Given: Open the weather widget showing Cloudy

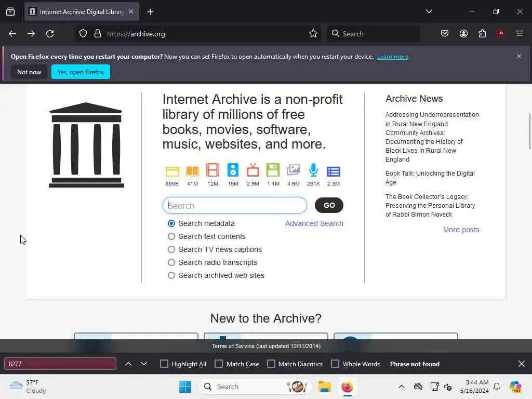Looking at the screenshot, I should 28,387.
